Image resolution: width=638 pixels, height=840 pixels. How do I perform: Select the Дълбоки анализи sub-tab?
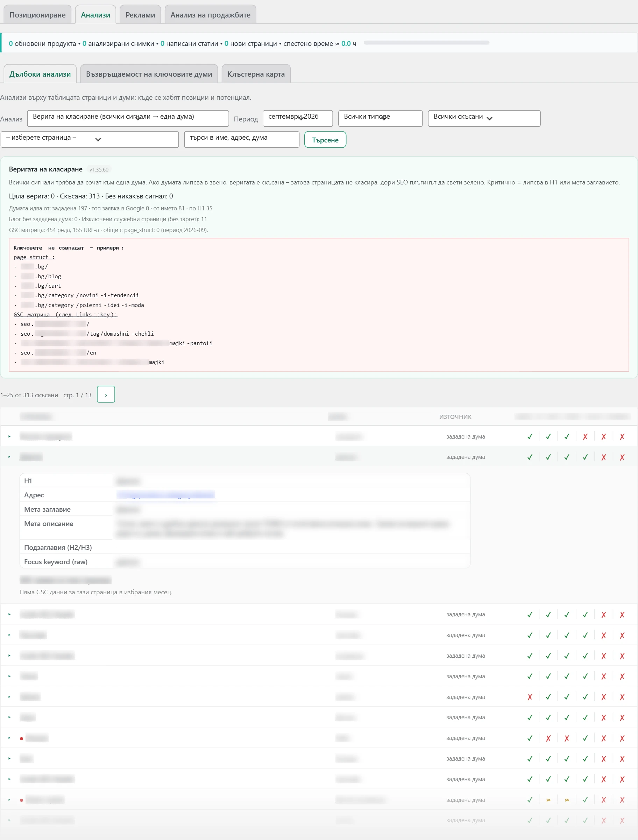pos(40,74)
